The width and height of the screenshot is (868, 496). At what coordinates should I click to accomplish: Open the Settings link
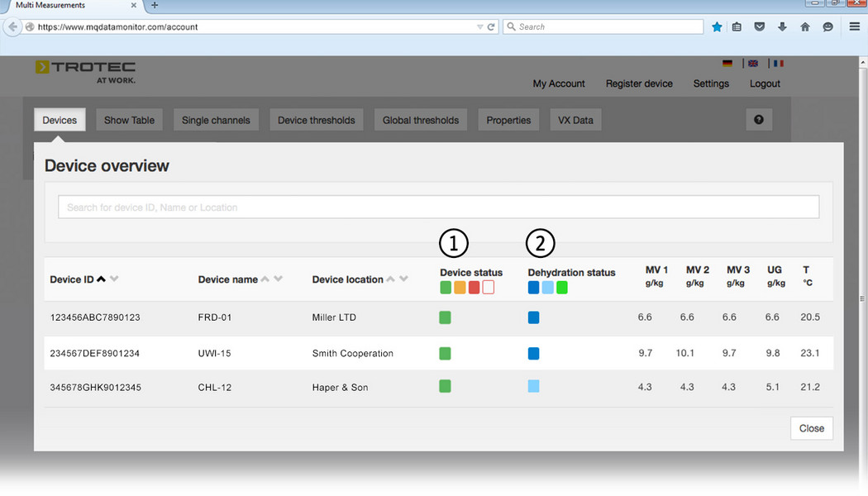[711, 83]
